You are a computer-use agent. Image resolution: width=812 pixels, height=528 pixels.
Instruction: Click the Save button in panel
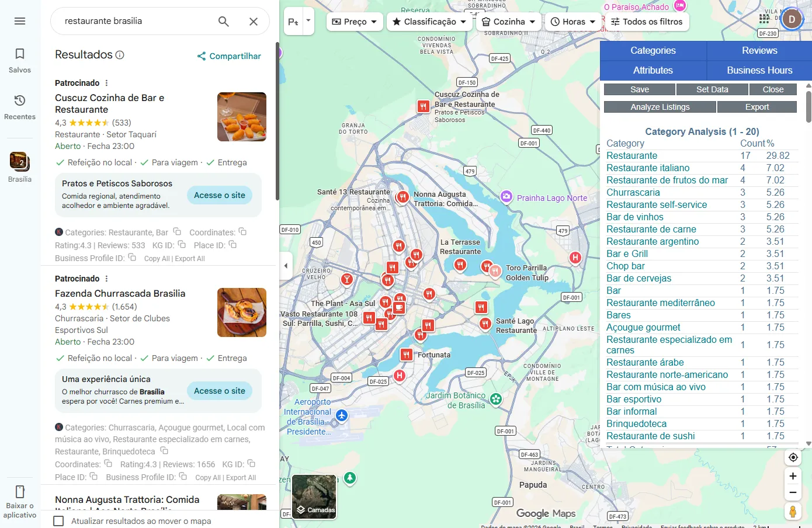[x=640, y=89]
